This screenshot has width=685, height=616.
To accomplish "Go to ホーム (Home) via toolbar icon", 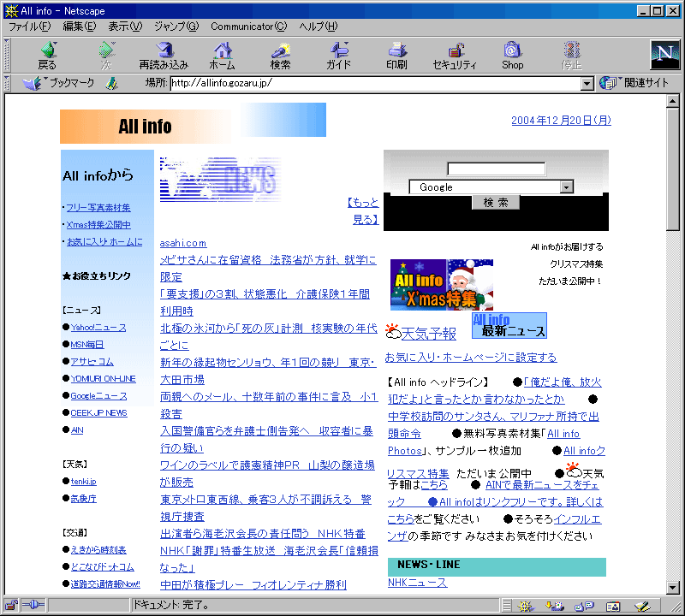I will [x=223, y=56].
